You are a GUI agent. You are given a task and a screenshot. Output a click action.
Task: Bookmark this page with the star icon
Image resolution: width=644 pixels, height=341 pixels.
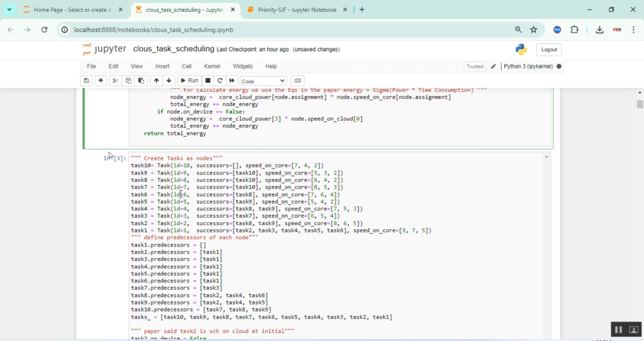(x=534, y=30)
